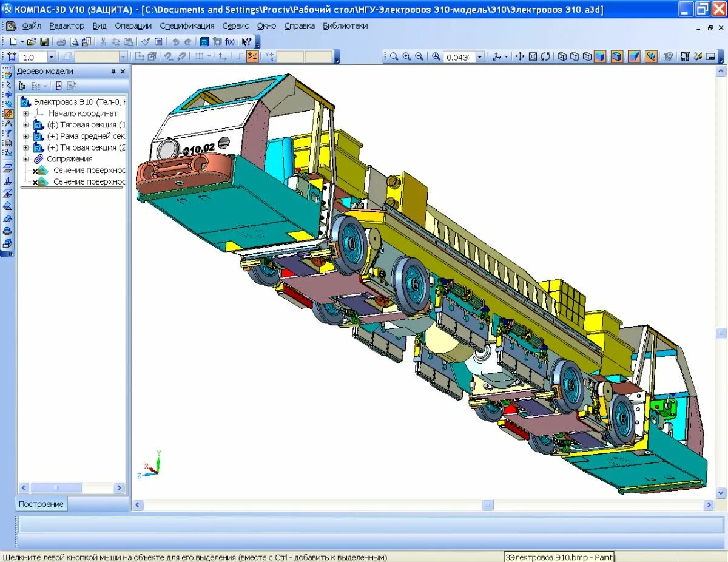Print using the printer icon
The height and width of the screenshot is (562, 728).
pos(61,42)
